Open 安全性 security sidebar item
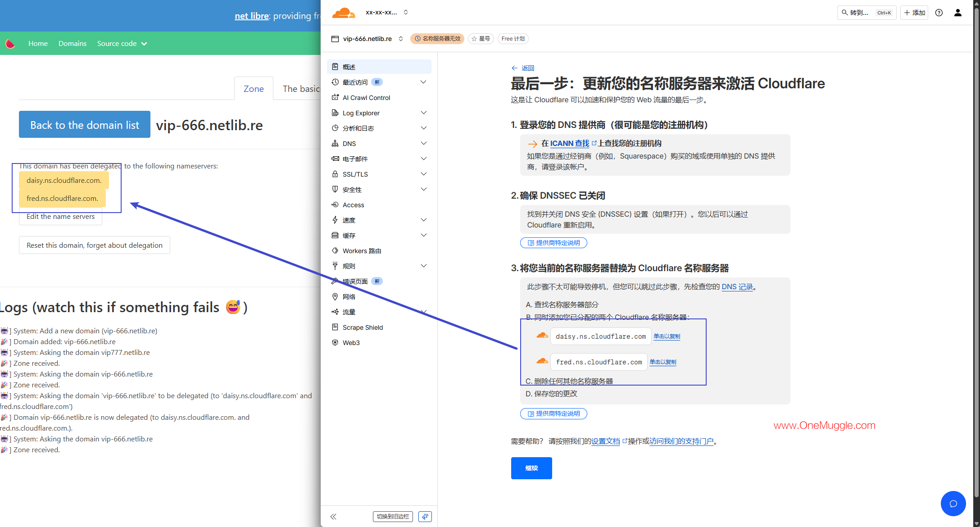This screenshot has width=980, height=527. (x=379, y=189)
